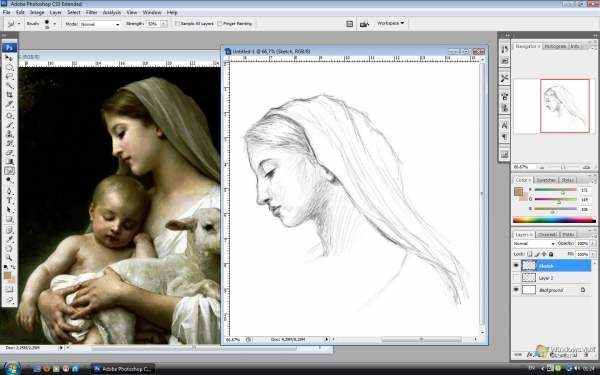Image resolution: width=600 pixels, height=375 pixels.
Task: Toggle lock transparent pixels
Action: (x=530, y=254)
